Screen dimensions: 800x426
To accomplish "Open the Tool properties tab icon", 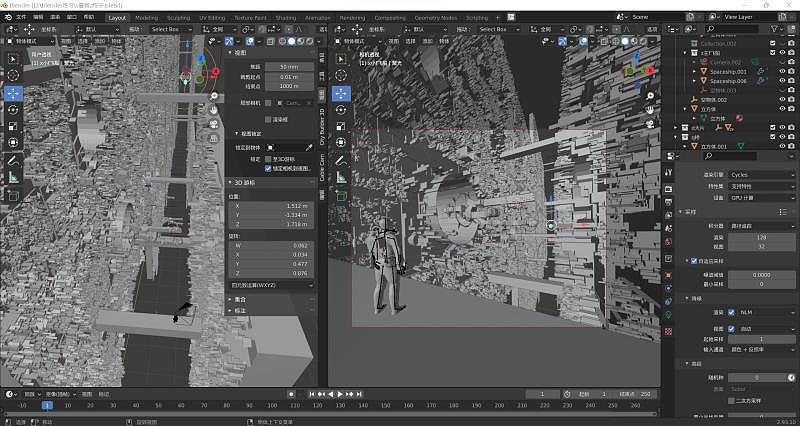I will pos(669,172).
